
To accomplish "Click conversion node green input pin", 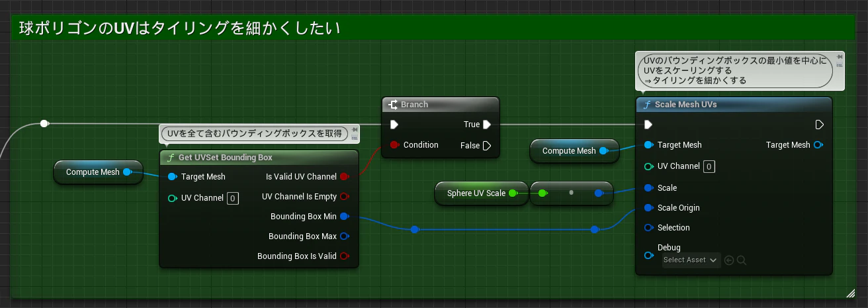I will coord(542,193).
